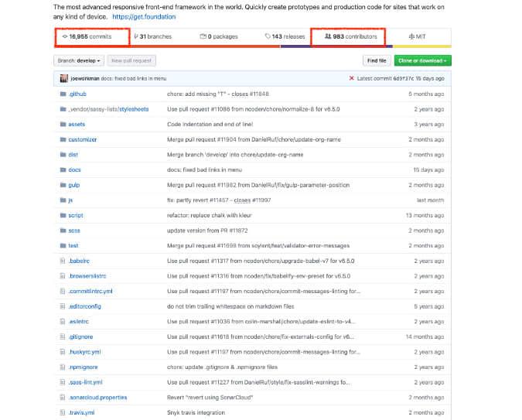Screen dimensions: 522x420
Task: Click the joeworkman author avatar
Action: pos(61,78)
